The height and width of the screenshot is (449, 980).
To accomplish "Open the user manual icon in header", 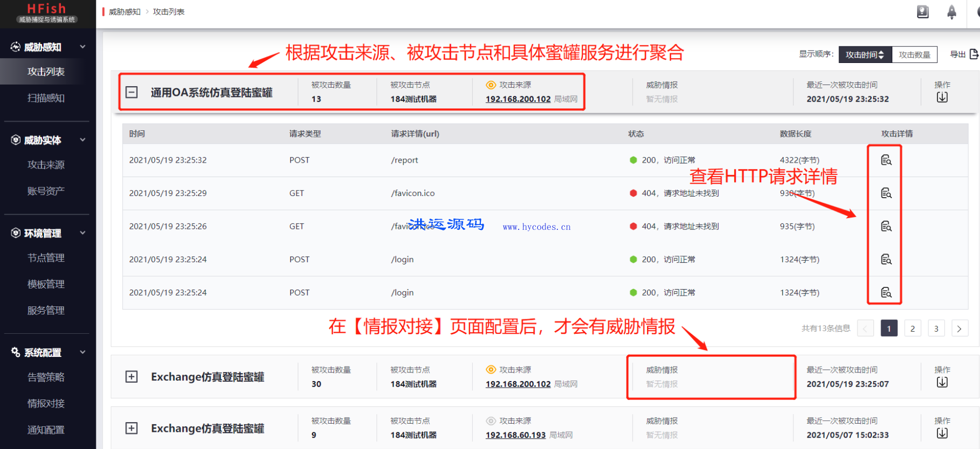I will pos(923,11).
